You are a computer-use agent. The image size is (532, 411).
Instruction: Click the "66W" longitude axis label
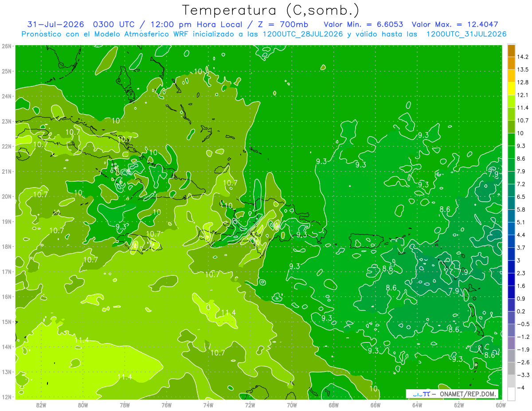(376, 404)
